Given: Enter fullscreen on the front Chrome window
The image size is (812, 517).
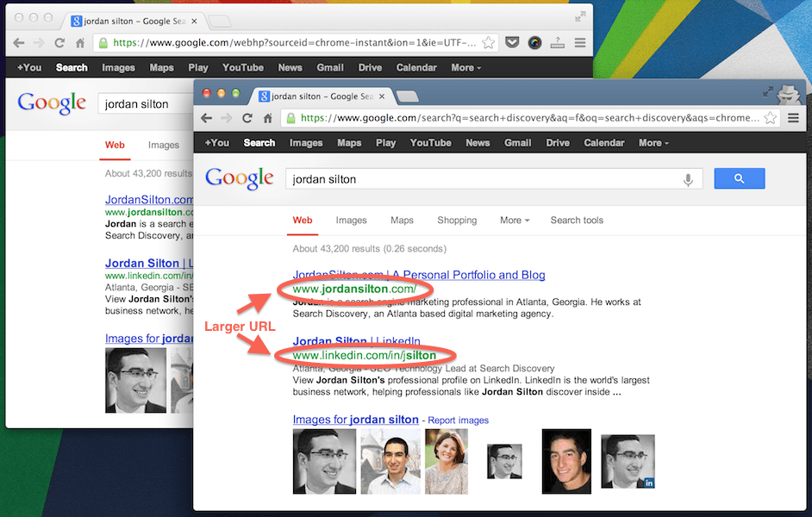Looking at the screenshot, I should coord(767,92).
